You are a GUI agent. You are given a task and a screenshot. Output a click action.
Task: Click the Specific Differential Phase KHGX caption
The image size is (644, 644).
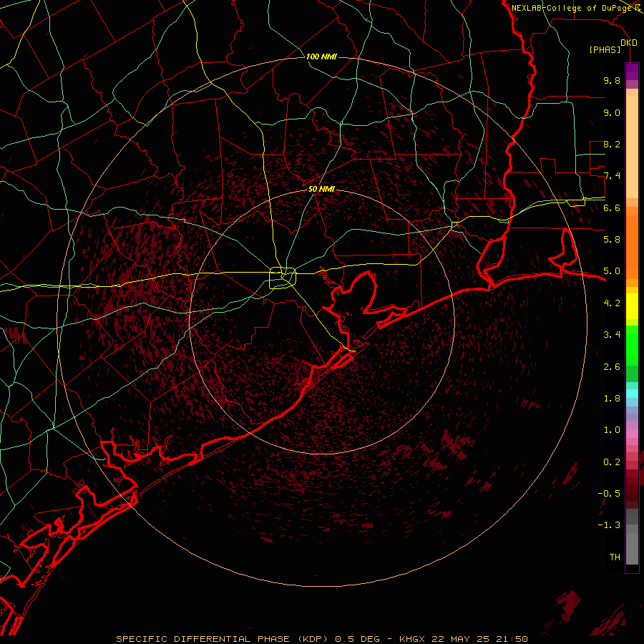point(321,639)
